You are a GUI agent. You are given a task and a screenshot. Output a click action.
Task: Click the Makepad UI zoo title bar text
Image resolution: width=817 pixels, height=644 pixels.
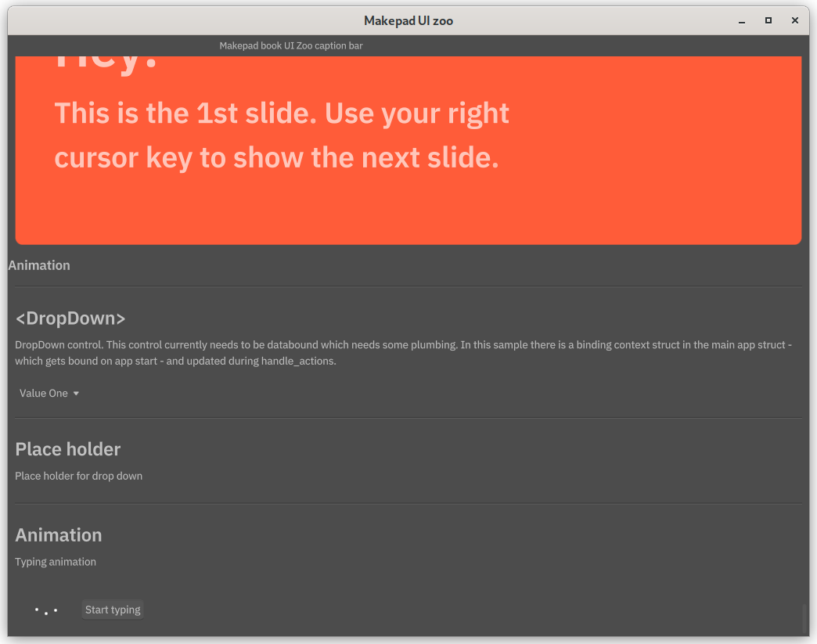pyautogui.click(x=408, y=21)
